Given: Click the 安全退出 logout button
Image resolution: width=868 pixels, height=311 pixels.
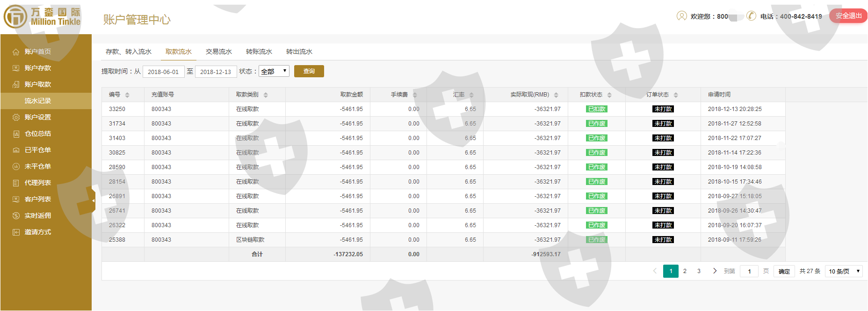Looking at the screenshot, I should click(848, 16).
